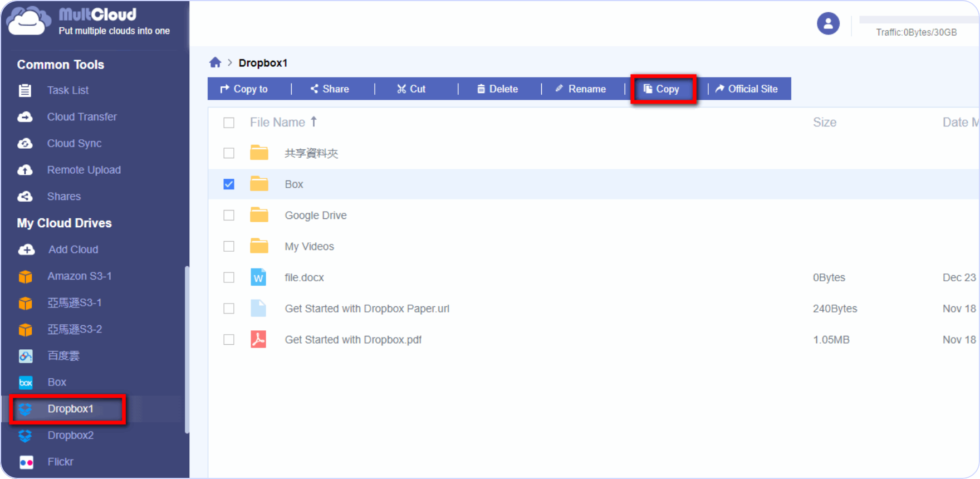
Task: Click the 1.05MB size value
Action: [x=831, y=340]
